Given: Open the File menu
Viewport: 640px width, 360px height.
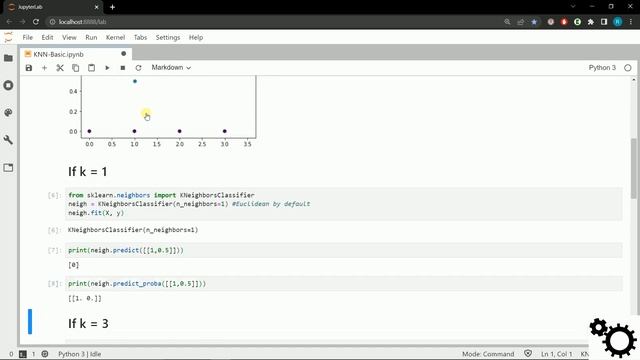Looking at the screenshot, I should tap(27, 37).
